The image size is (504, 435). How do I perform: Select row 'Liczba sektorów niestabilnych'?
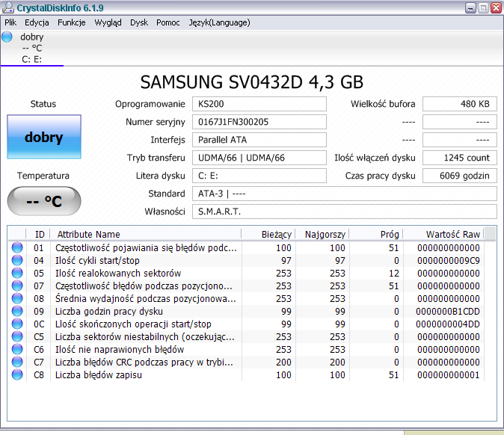pos(246,336)
